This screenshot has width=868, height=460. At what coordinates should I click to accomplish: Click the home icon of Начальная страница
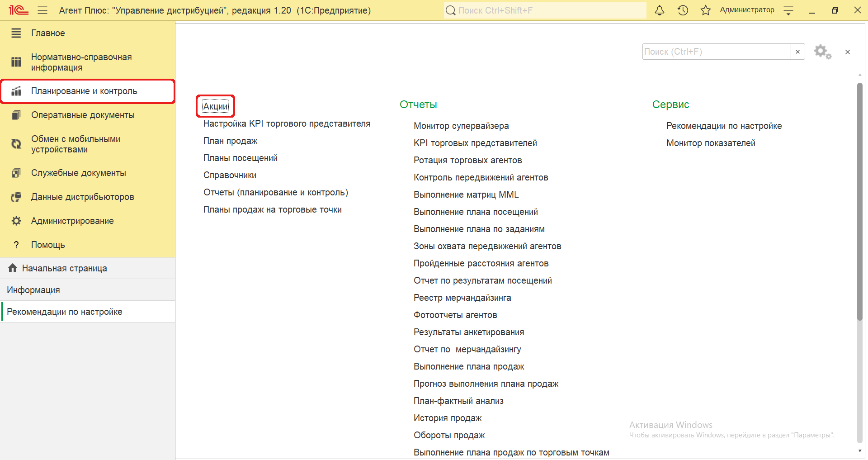point(13,268)
